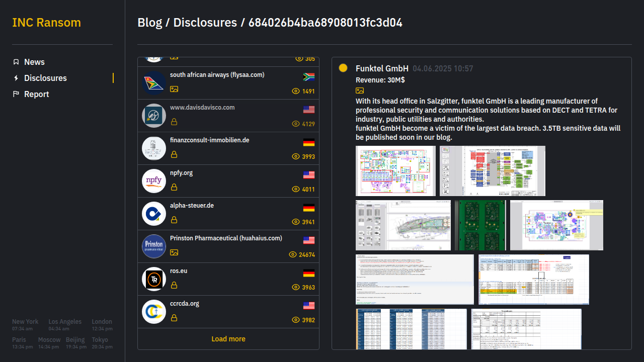Click German flag on ros.eu row
The width and height of the screenshot is (644, 362).
(309, 273)
